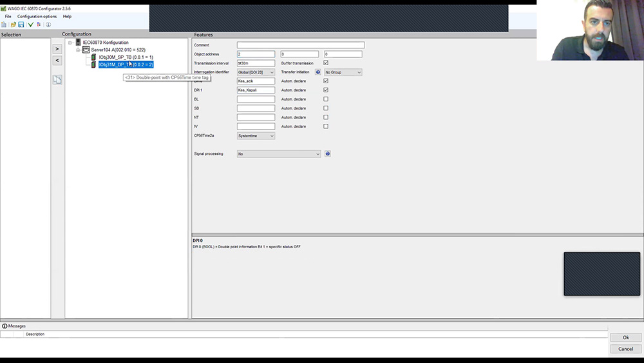Open help for Signal processing
644x363 pixels.
click(x=327, y=153)
